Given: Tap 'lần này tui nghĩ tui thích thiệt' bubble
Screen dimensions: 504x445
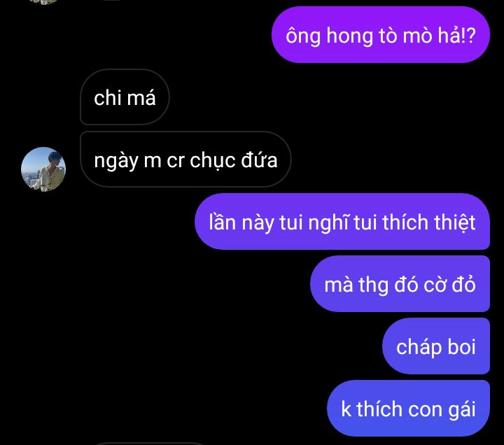Looking at the screenshot, I should pos(342,221).
